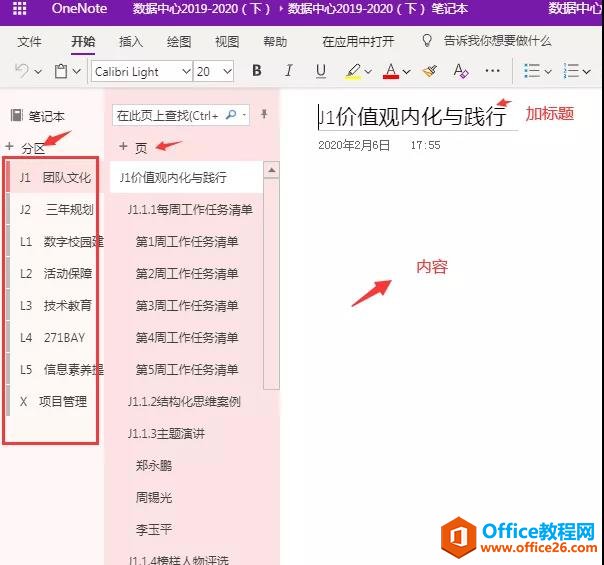Click the 笔记本 notebook icon
604x565 pixels.
(x=16, y=115)
